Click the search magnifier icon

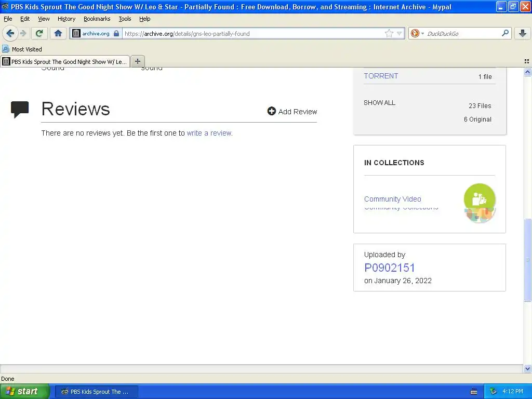[x=505, y=33]
